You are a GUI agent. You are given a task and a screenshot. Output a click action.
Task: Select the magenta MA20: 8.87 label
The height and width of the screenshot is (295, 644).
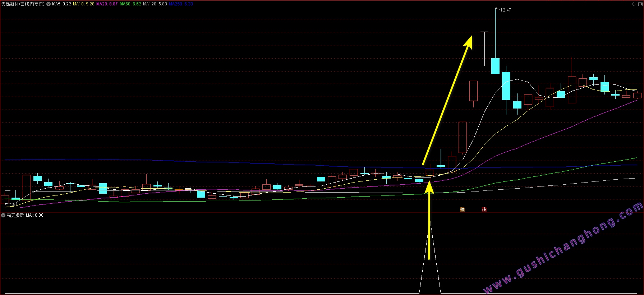(x=107, y=4)
